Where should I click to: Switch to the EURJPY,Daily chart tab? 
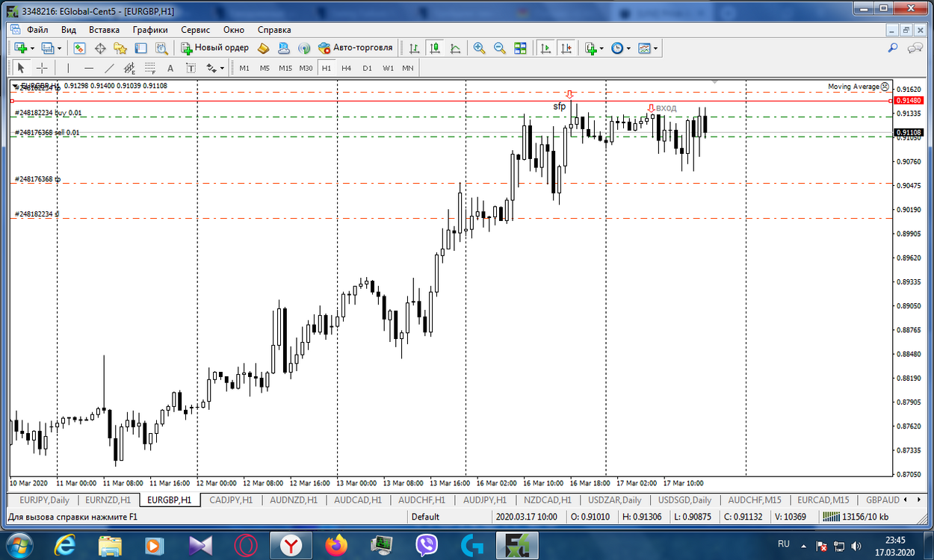[44, 500]
